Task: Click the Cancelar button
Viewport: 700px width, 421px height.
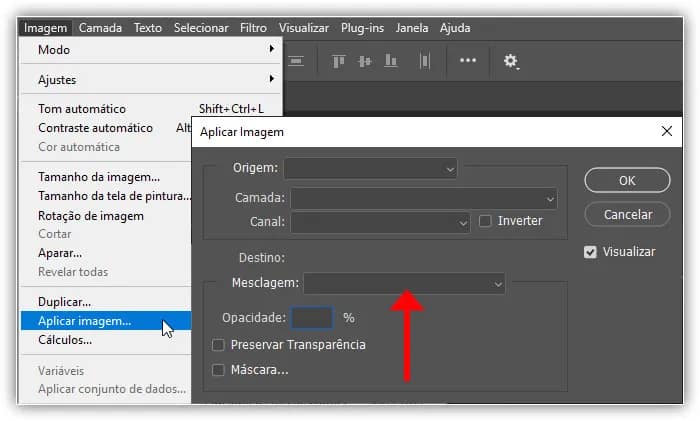Action: click(x=627, y=215)
